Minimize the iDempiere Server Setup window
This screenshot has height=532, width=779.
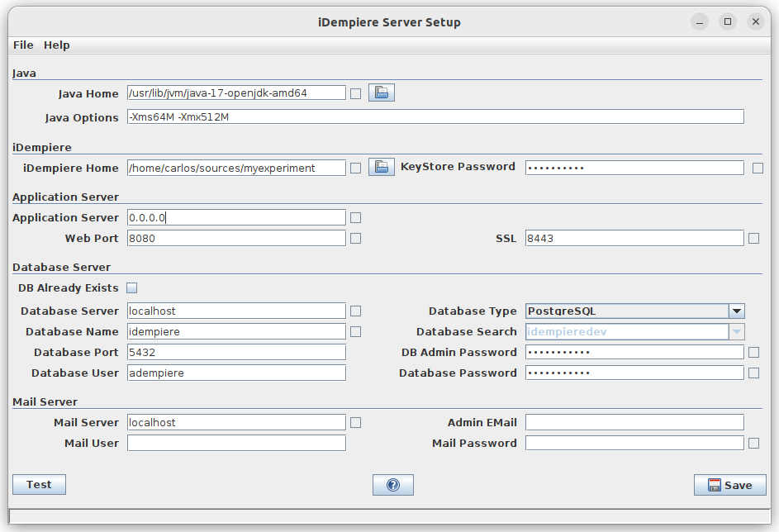tap(700, 22)
